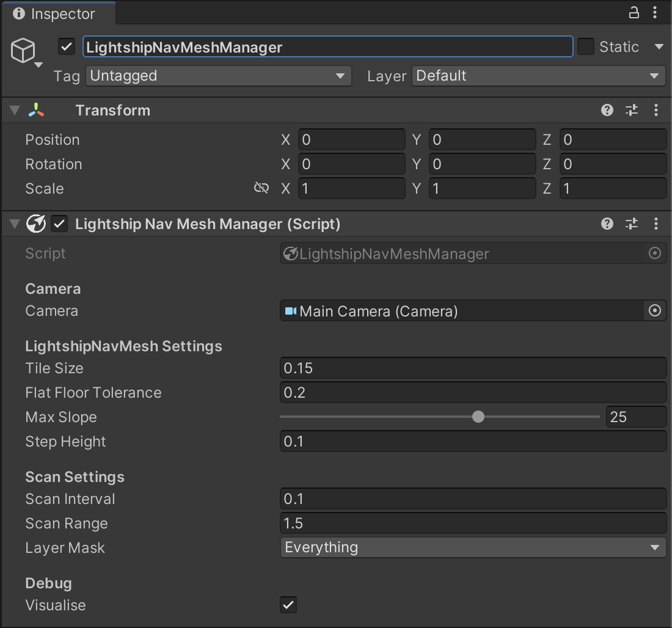Collapse the Transform component foldout
The width and height of the screenshot is (672, 628).
[x=15, y=110]
